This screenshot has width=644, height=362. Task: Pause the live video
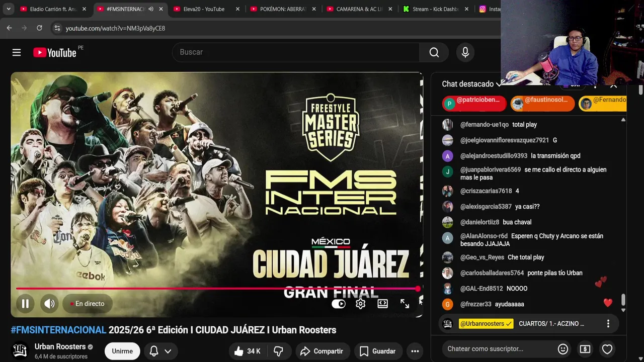click(x=25, y=304)
